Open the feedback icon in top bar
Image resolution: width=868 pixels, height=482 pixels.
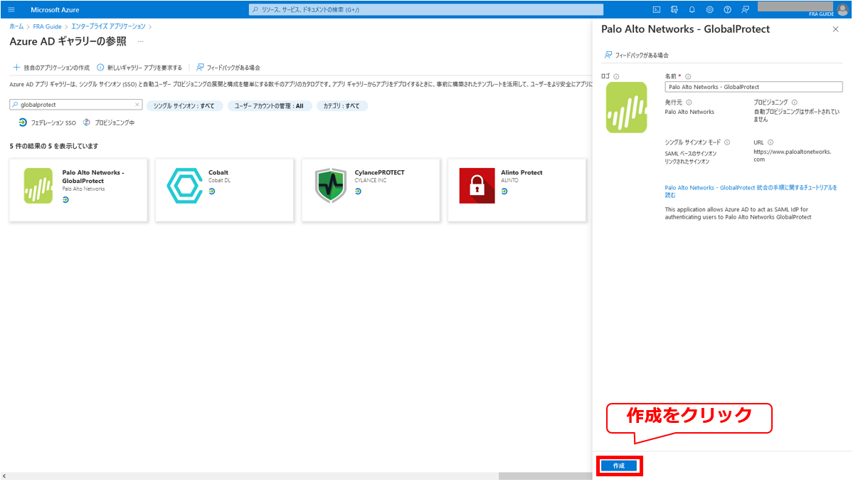[745, 9]
